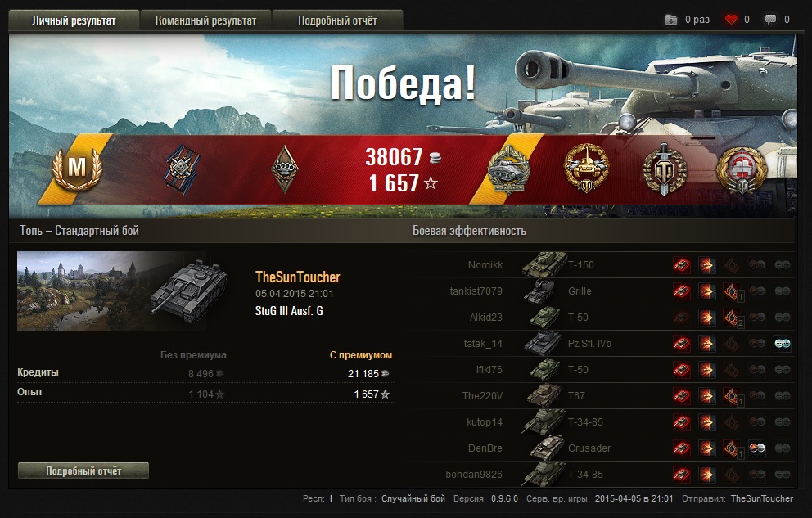The height and width of the screenshot is (518, 812).
Task: Click the downloads folder icon
Action: 671,20
